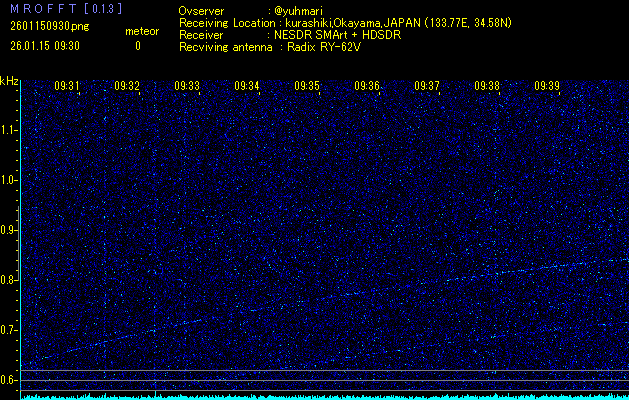Click the 09:31 time marker
629x400 pixels.
[67, 86]
